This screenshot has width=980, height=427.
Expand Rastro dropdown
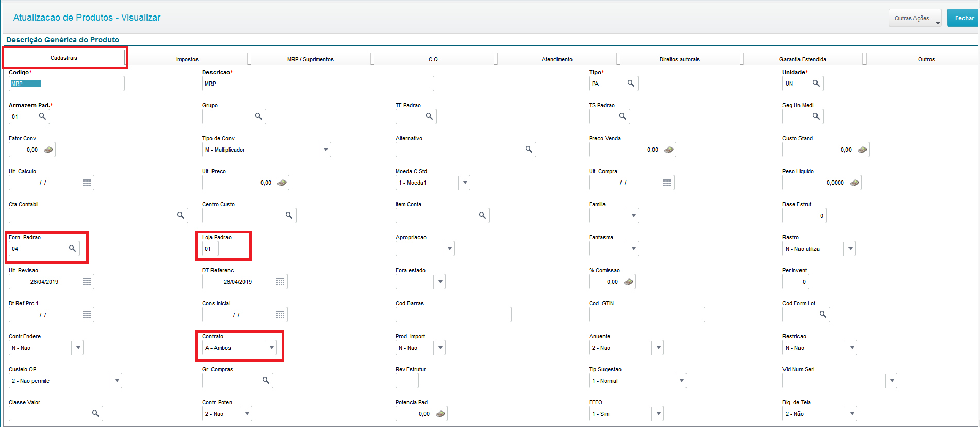point(850,249)
